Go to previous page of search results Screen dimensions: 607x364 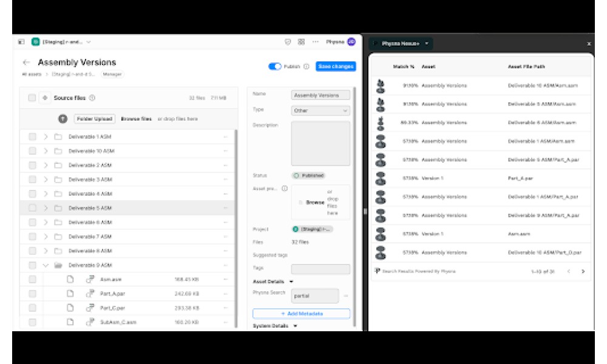[x=569, y=272]
